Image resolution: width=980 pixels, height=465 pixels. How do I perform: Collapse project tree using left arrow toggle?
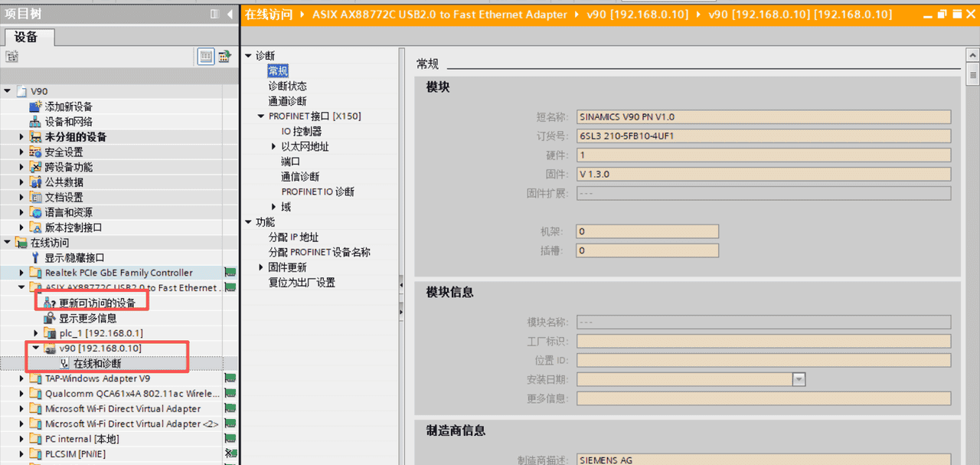click(230, 13)
